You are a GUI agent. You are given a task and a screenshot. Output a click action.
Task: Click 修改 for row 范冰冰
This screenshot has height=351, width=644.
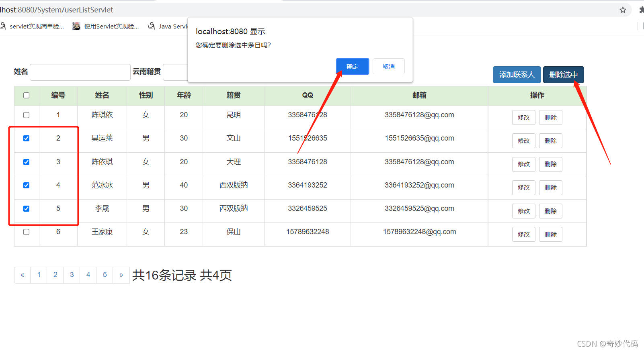524,188
